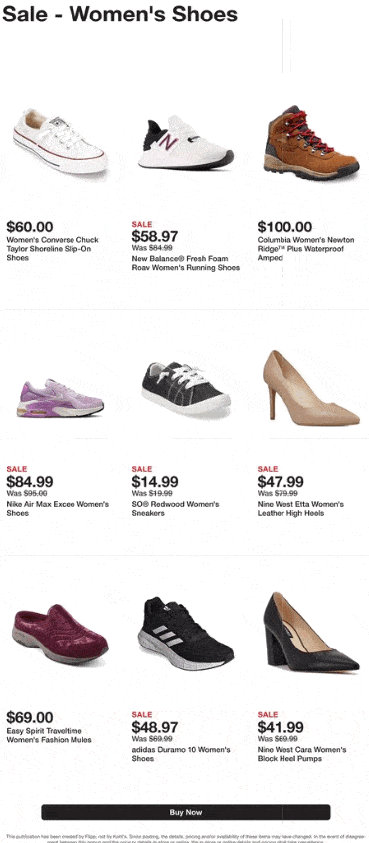369x843 pixels.
Task: Select the black Nine West Cara pump image
Action: (311, 632)
